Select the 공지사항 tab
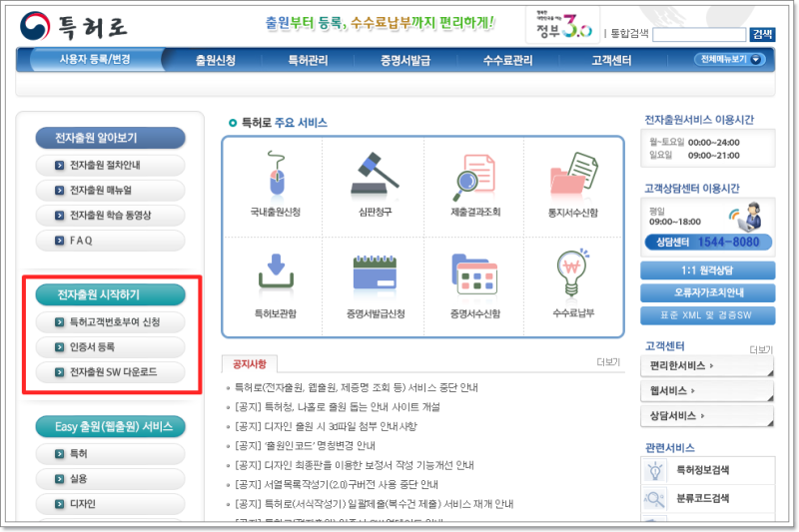799x532 pixels. point(250,364)
